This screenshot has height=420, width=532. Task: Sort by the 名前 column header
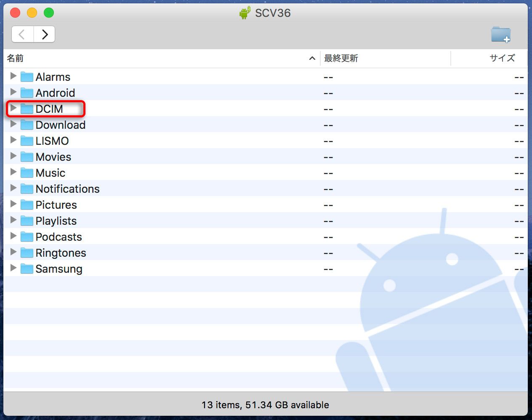point(162,58)
